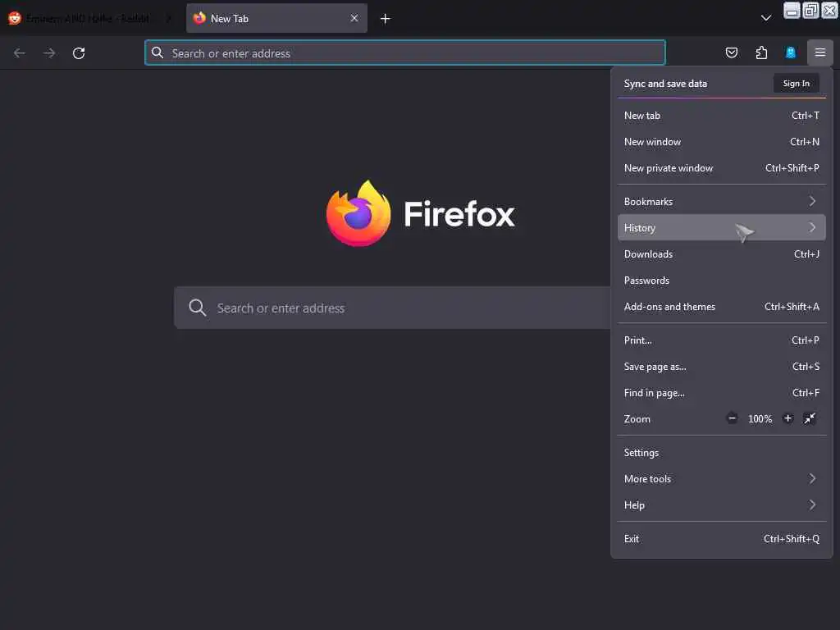Image resolution: width=840 pixels, height=630 pixels.
Task: Open the Extensions puzzle icon
Action: 761,52
